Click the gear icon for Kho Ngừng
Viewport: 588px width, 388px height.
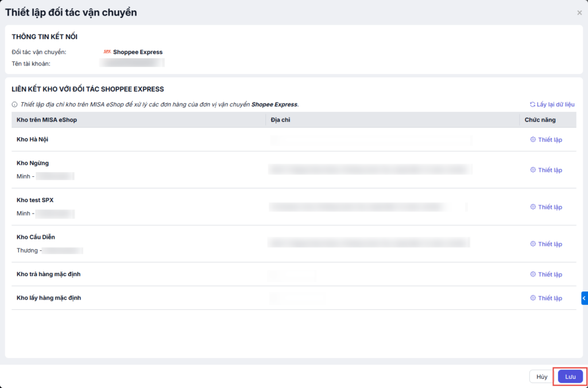pos(533,170)
